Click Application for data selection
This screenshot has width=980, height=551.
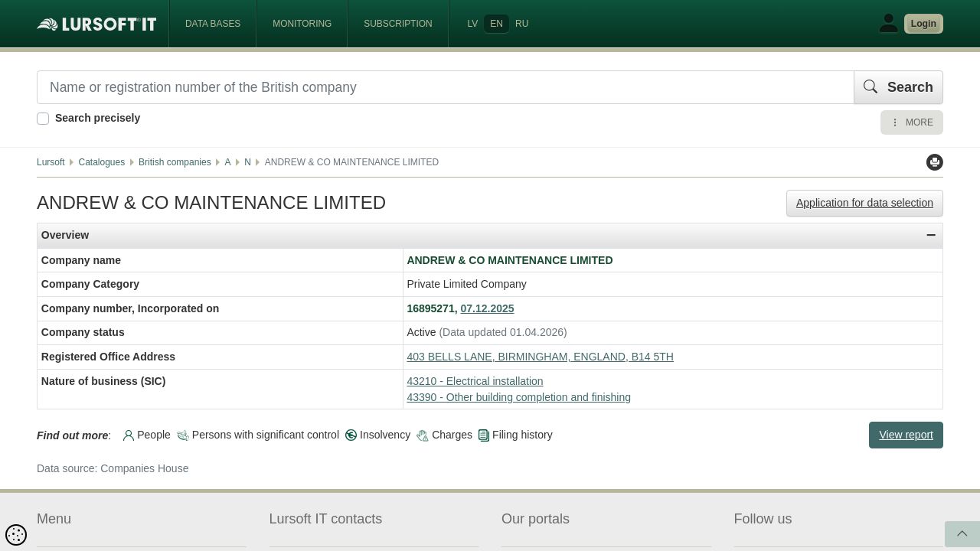point(864,203)
